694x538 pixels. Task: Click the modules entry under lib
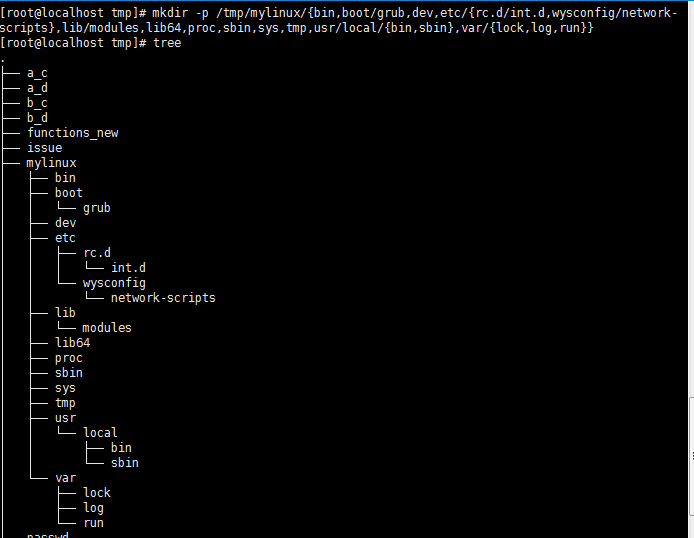107,328
